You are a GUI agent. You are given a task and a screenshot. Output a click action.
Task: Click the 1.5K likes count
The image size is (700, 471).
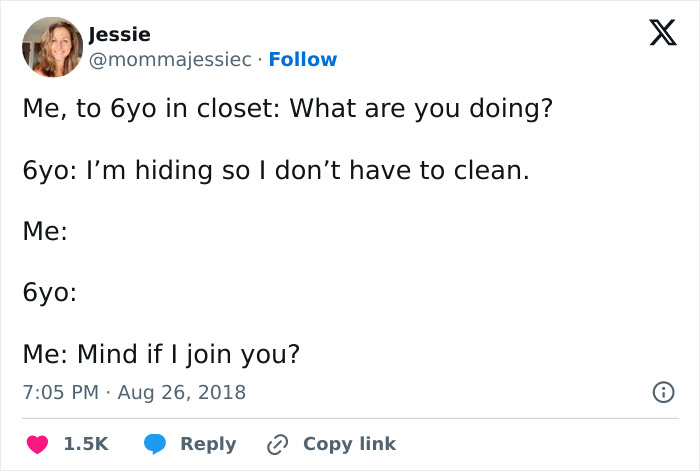[85, 444]
